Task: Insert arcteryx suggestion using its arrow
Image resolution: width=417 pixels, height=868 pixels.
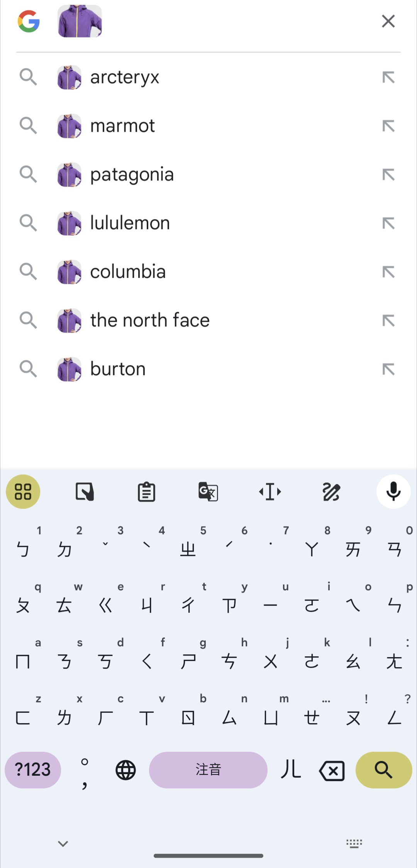Action: [x=388, y=77]
